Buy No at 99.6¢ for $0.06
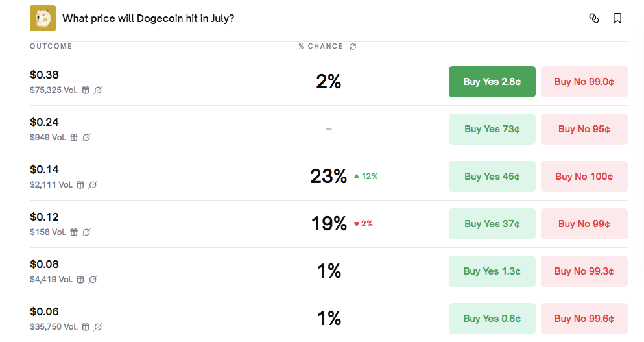The width and height of the screenshot is (644, 342). tap(584, 319)
